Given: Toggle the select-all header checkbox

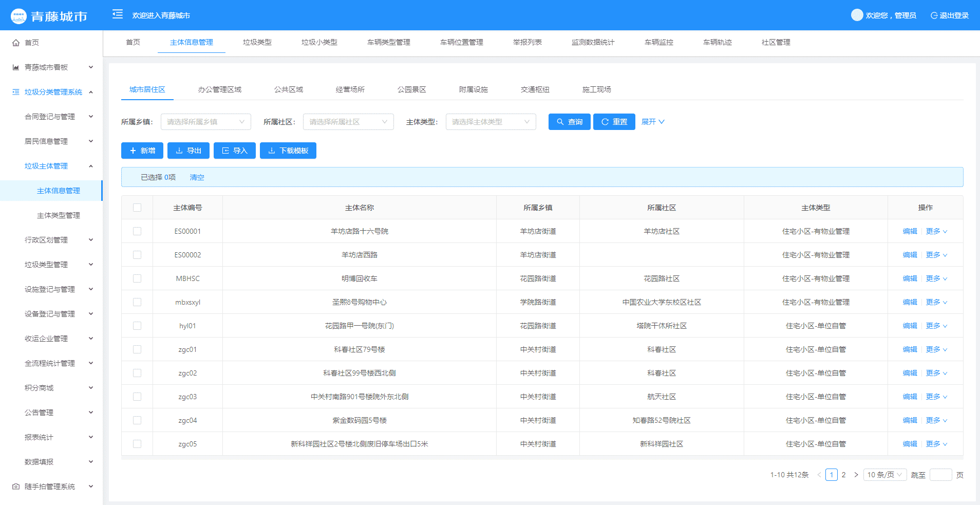Looking at the screenshot, I should pos(137,208).
